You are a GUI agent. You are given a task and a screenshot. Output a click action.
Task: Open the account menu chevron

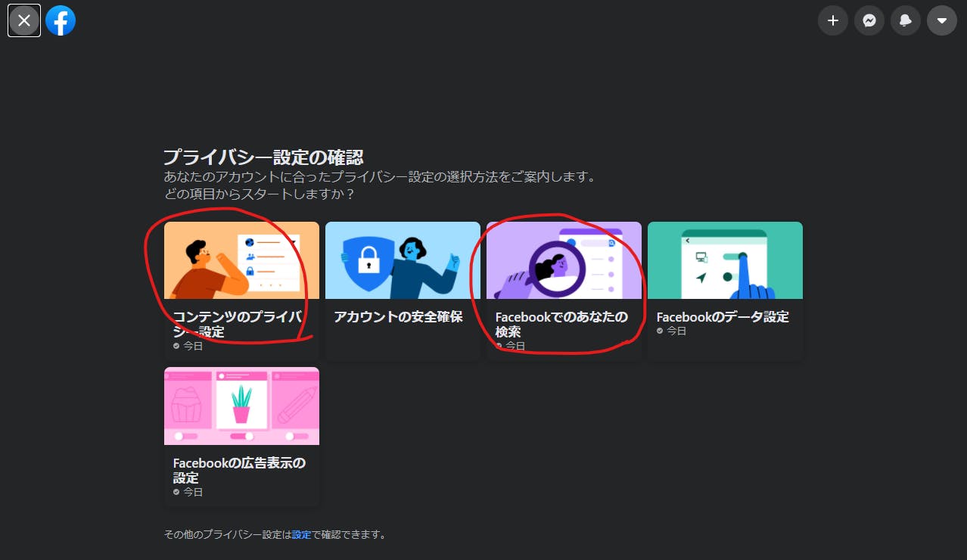click(941, 20)
